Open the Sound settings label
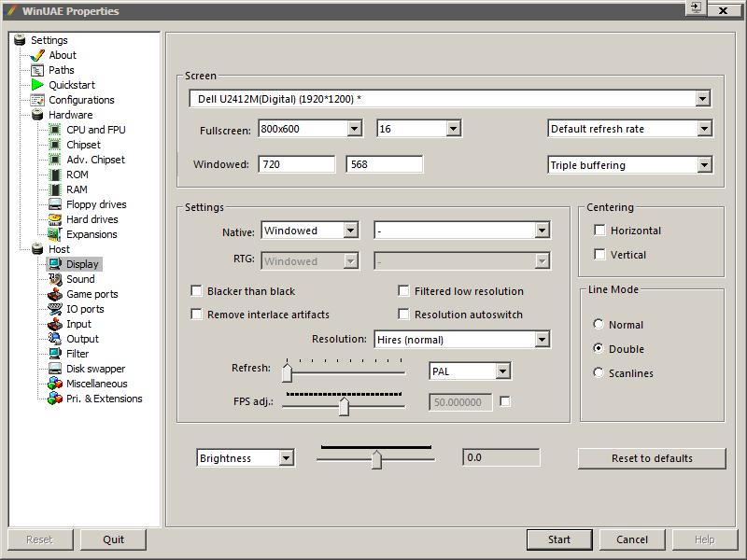Viewport: 747px width, 560px height. (x=80, y=279)
